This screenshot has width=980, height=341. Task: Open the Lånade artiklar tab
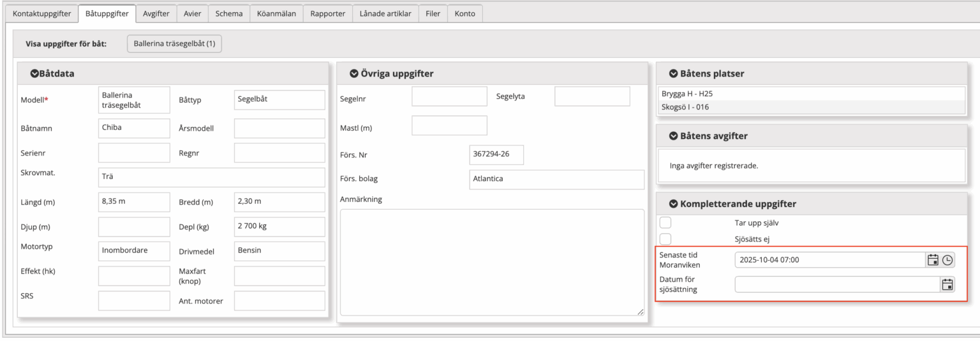(x=385, y=13)
